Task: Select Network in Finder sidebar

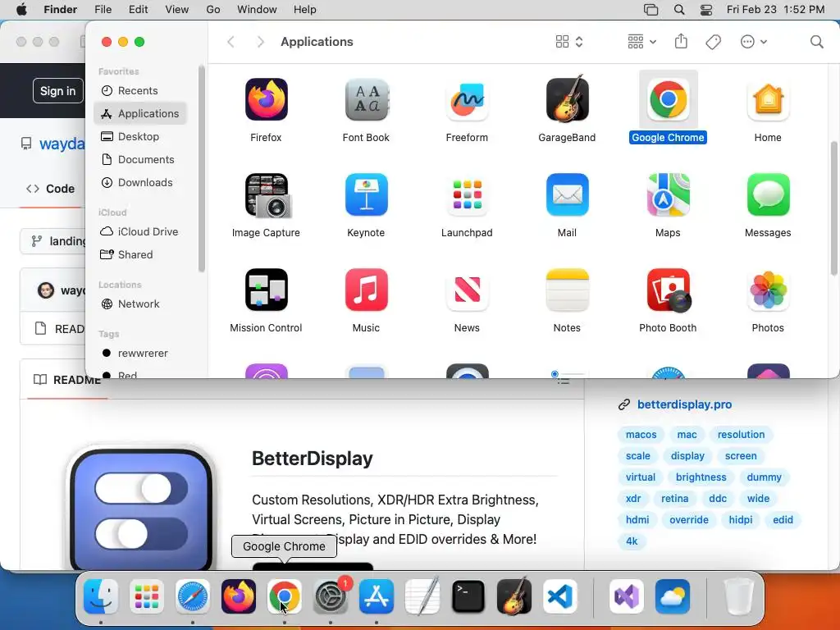Action: pyautogui.click(x=140, y=304)
